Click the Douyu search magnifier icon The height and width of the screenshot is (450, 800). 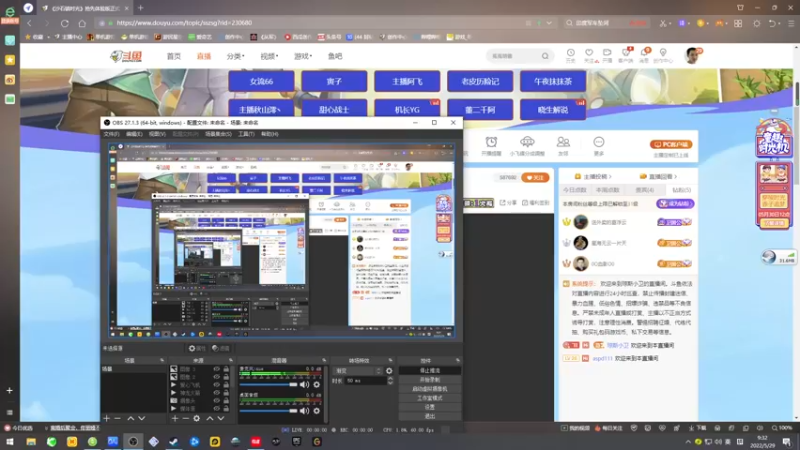point(545,56)
